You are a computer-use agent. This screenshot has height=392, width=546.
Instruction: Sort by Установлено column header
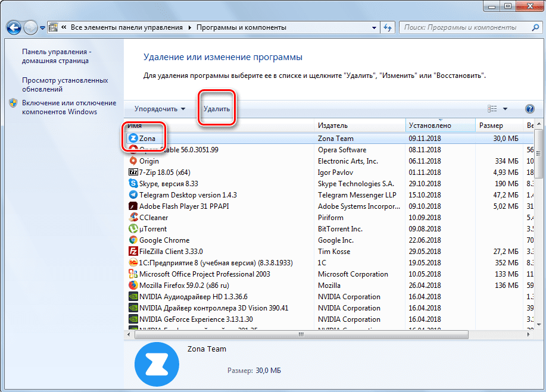(x=441, y=126)
